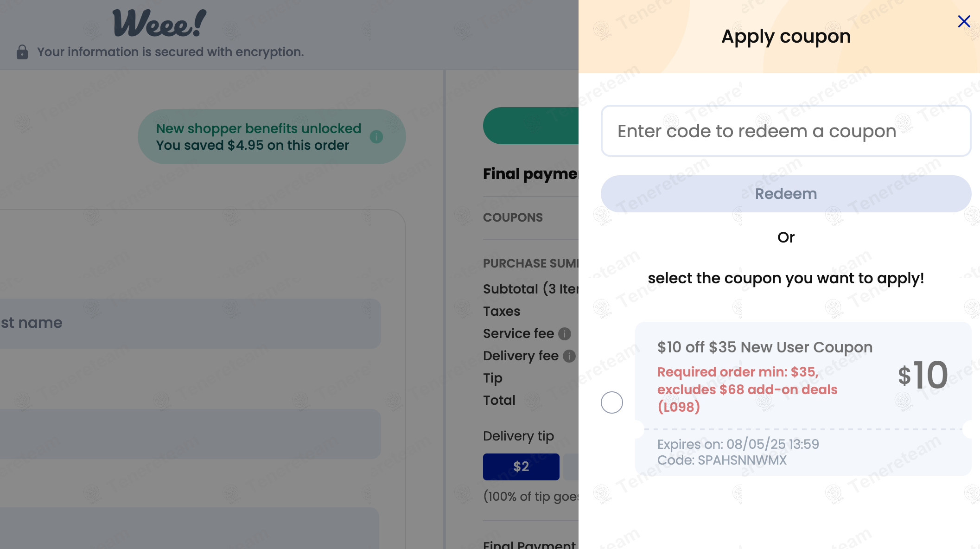Viewport: 980px width, 549px height.
Task: Select the $2 delivery tip option
Action: click(x=521, y=466)
